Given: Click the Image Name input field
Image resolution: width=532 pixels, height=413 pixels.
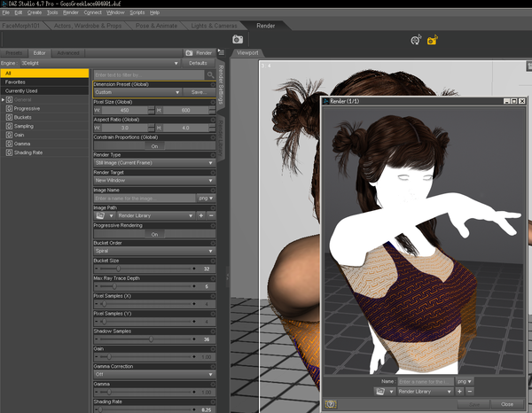Looking at the screenshot, I should point(145,198).
